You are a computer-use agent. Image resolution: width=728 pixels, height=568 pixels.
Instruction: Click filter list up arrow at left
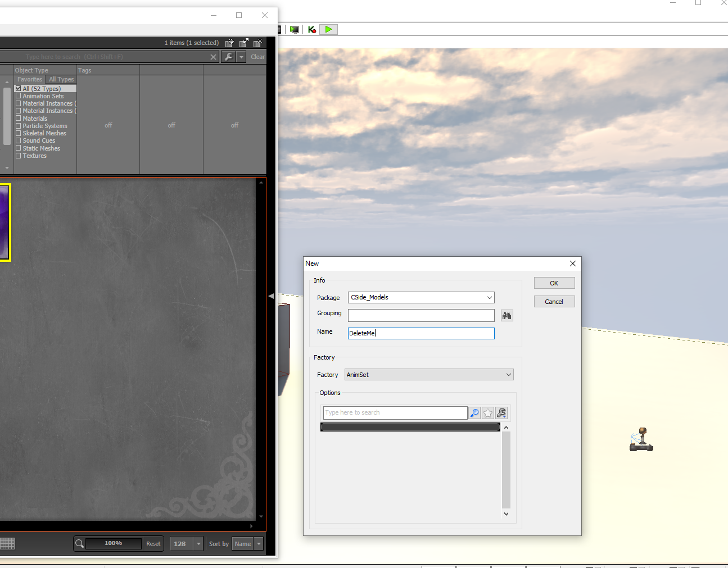(x=7, y=83)
